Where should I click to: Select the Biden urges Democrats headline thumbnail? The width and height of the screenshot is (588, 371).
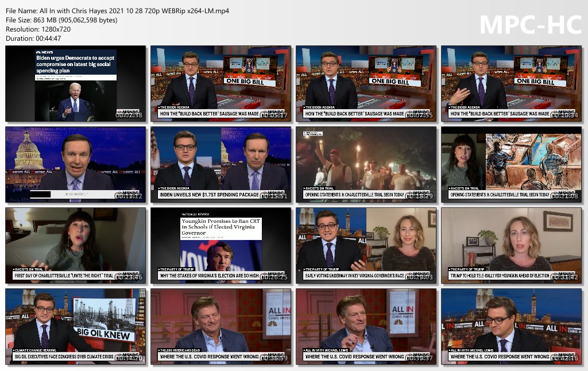75,84
